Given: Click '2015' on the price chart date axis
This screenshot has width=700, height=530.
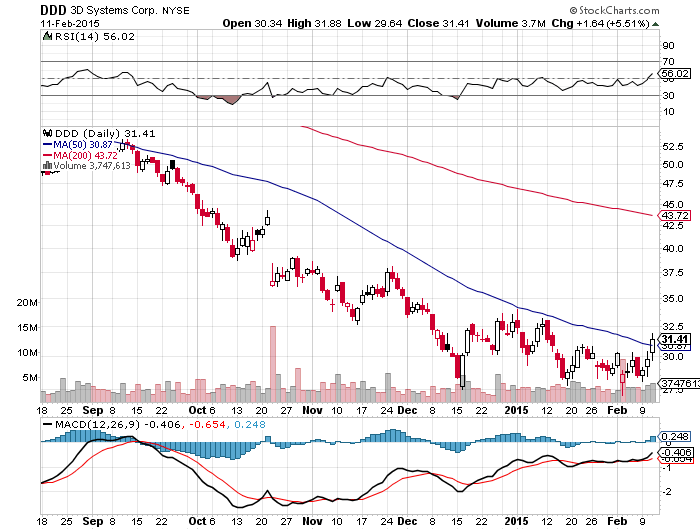Looking at the screenshot, I should coord(517,410).
